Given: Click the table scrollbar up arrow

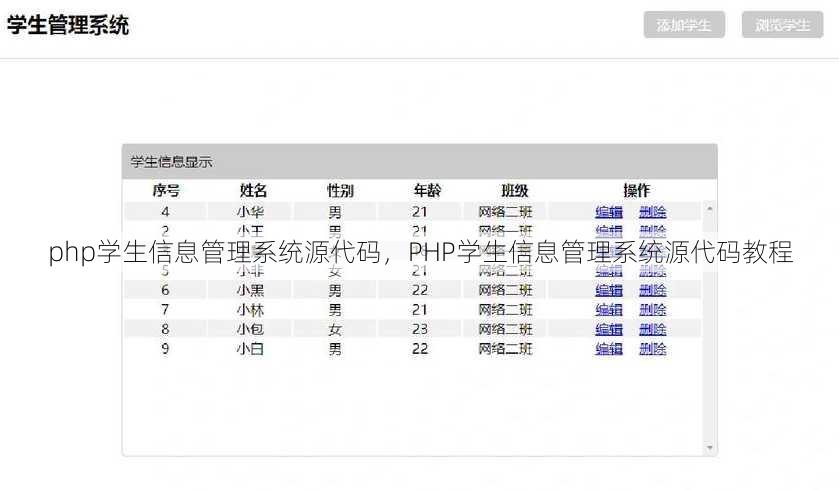Looking at the screenshot, I should tap(710, 208).
